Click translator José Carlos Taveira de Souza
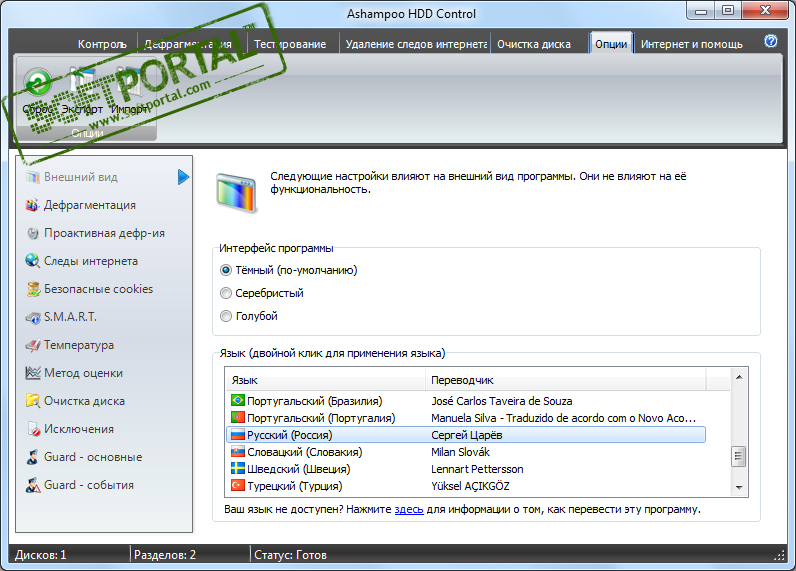Image resolution: width=796 pixels, height=571 pixels. tap(502, 401)
